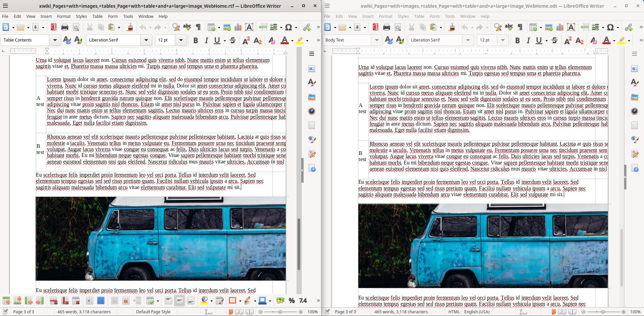644x316 pixels.
Task: Insert chart in the left window toolbar
Action: (238, 27)
